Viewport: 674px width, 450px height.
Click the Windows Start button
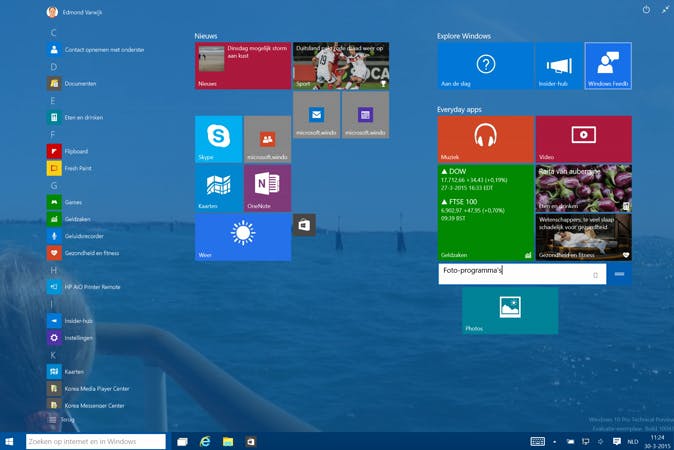click(x=10, y=441)
